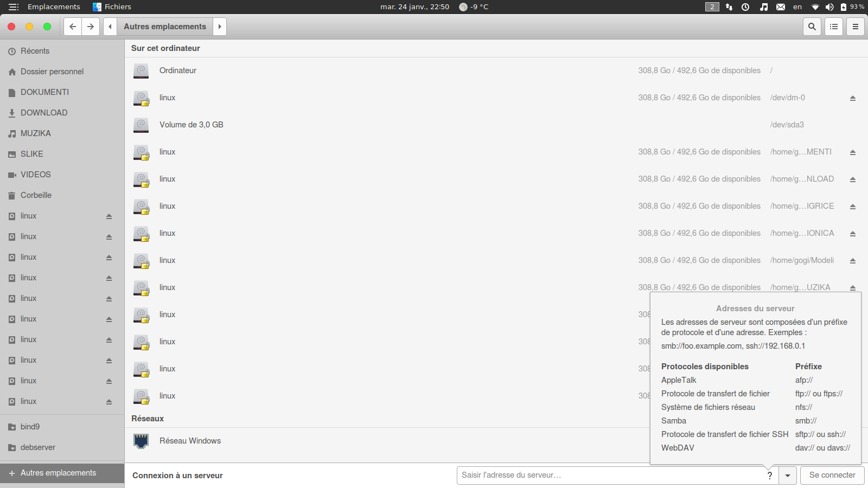Select Autres emplacements in the sidebar
Image resolution: width=868 pixels, height=488 pixels.
58,473
